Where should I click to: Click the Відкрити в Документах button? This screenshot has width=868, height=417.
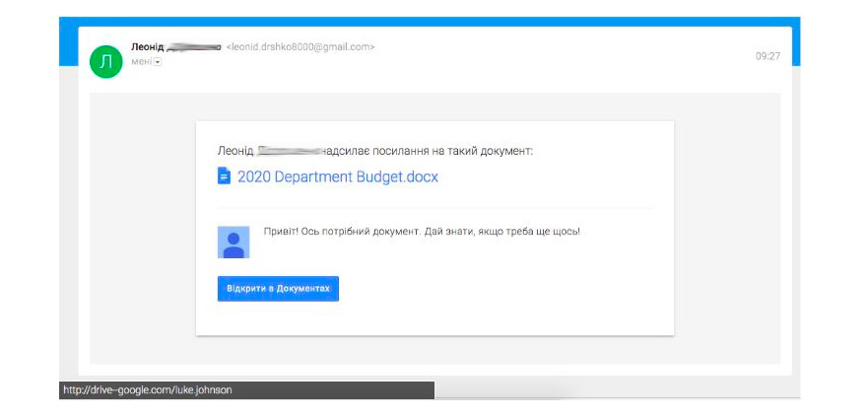[x=278, y=289]
